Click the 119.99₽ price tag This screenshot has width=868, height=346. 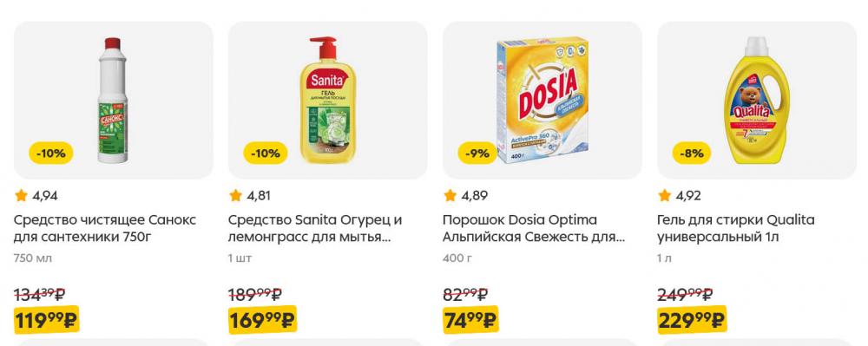coord(47,320)
